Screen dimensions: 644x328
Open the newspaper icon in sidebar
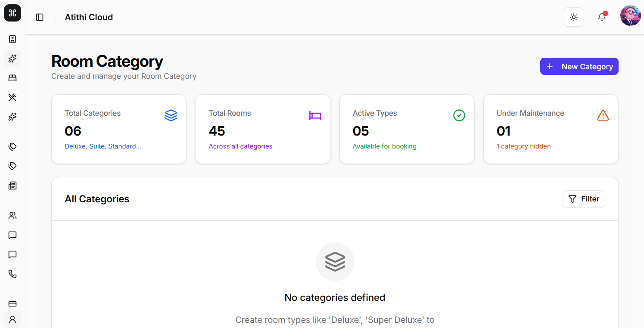click(12, 186)
